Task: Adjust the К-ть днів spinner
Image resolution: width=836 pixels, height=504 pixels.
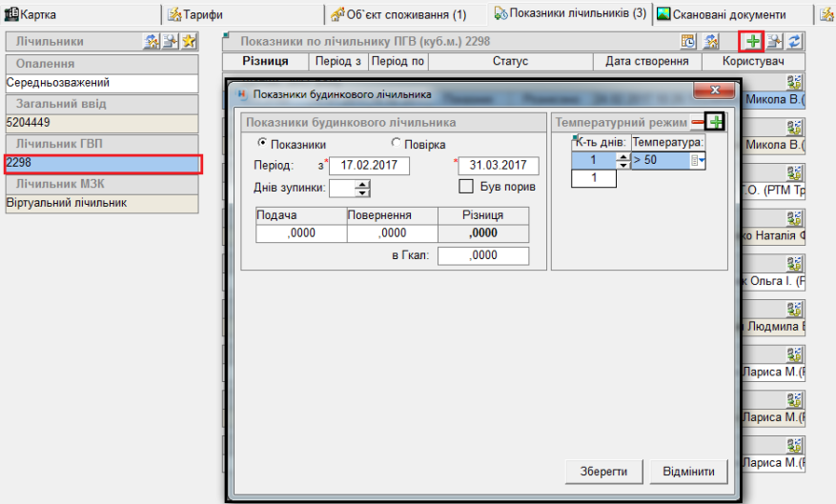Action: tap(623, 160)
